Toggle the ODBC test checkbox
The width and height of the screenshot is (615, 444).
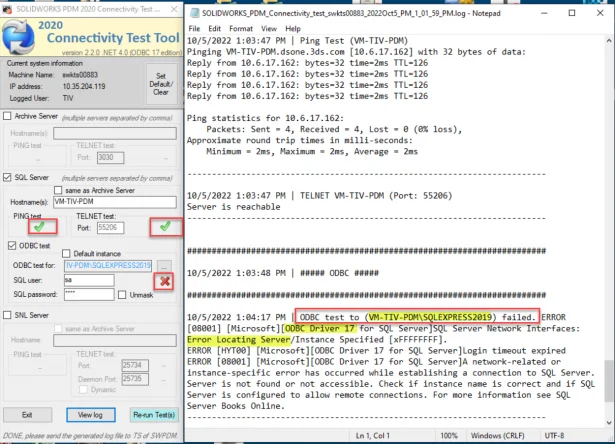pyautogui.click(x=12, y=244)
